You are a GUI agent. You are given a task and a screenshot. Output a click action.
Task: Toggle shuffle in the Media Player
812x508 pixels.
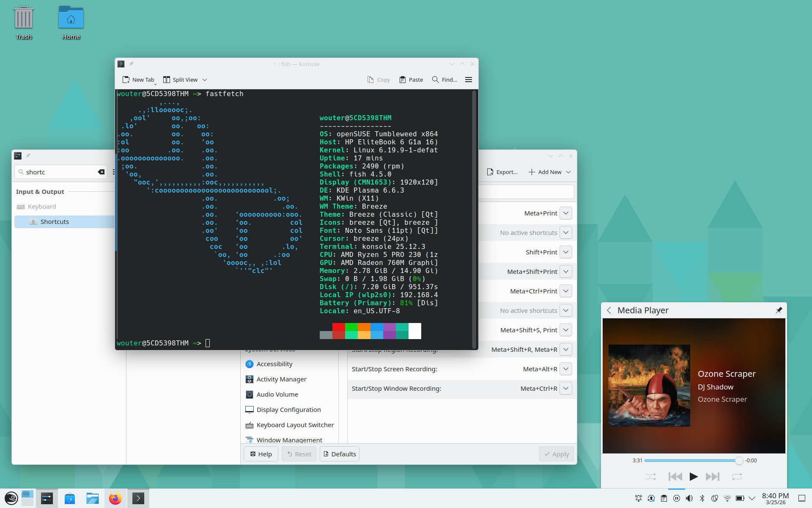[650, 477]
